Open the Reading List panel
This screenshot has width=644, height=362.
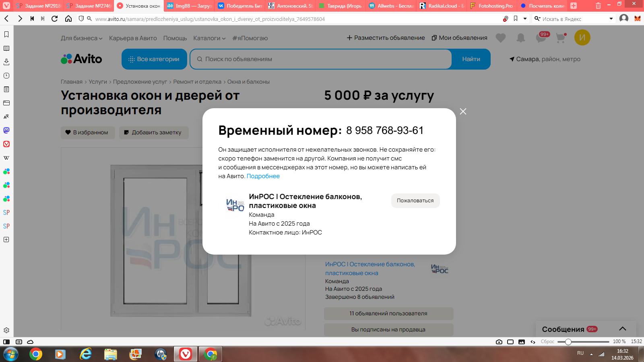coord(6,48)
